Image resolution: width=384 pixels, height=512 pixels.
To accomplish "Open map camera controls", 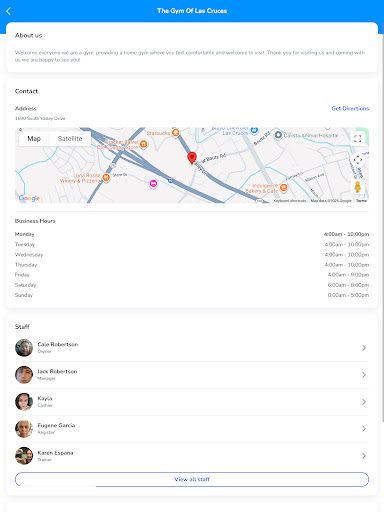I will 358,160.
